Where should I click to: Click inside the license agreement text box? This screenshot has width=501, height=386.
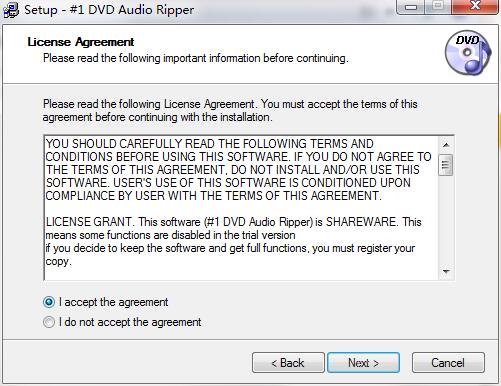[x=241, y=207]
